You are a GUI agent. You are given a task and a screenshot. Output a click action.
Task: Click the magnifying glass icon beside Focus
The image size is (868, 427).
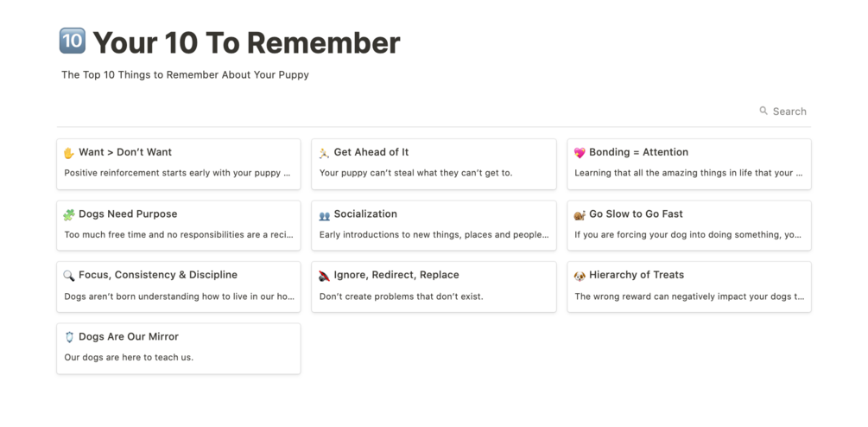coord(69,276)
